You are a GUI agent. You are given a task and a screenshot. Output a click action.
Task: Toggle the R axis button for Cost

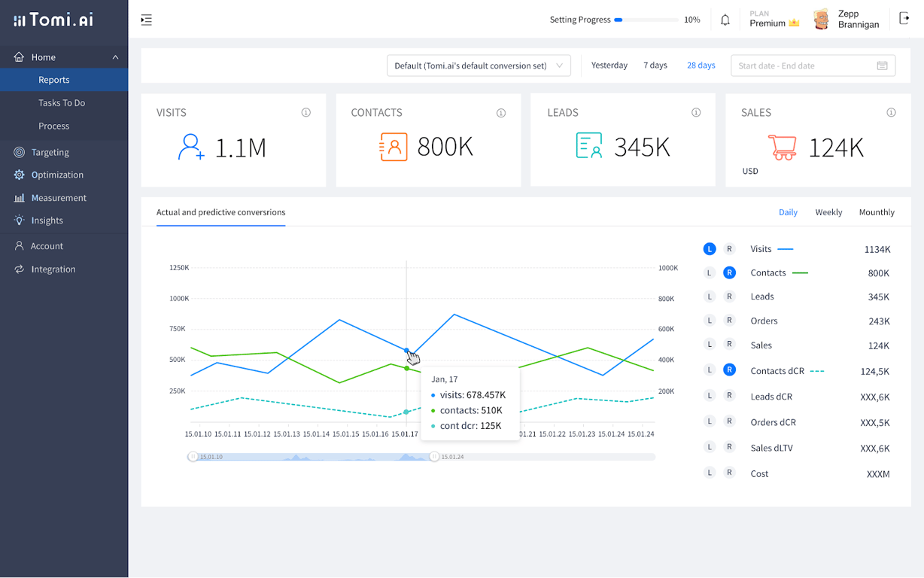pos(729,473)
